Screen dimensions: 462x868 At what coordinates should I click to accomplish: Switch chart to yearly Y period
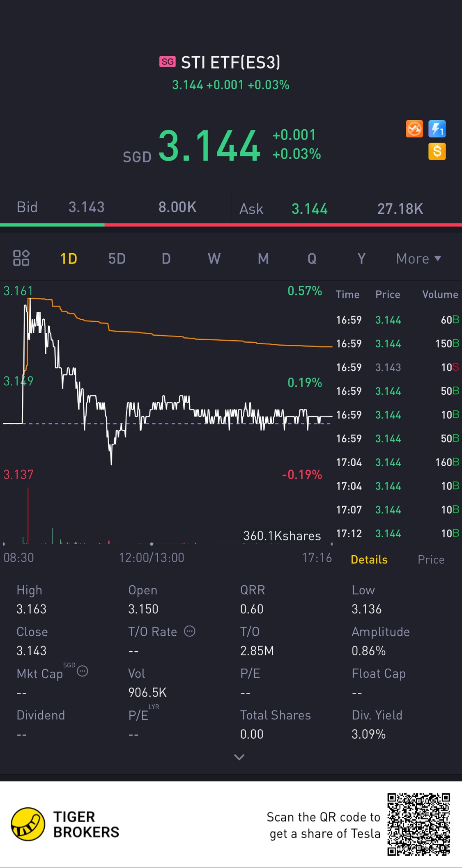(361, 259)
